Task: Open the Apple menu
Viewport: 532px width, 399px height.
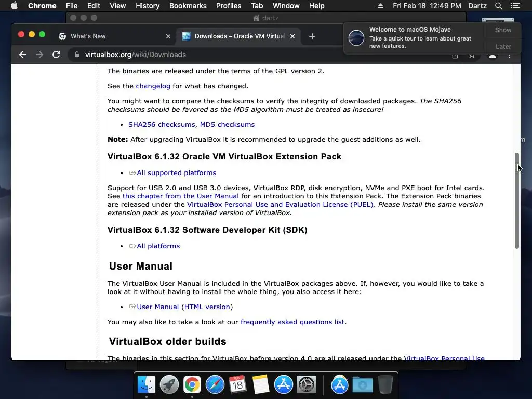Action: (x=14, y=6)
